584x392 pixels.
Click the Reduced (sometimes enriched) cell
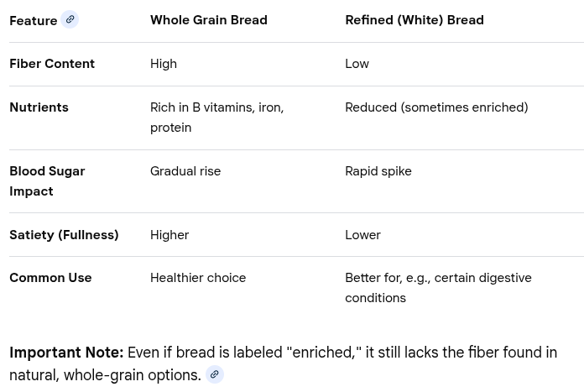(x=436, y=107)
